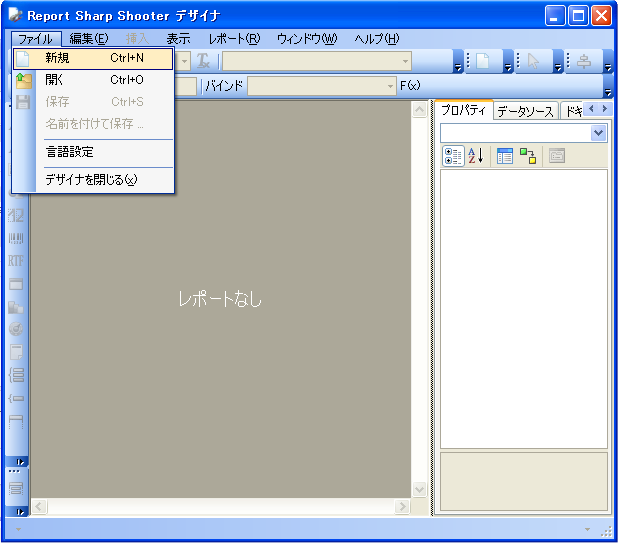Open the ウィンドウ(W) menu
618x543 pixels.
click(307, 39)
